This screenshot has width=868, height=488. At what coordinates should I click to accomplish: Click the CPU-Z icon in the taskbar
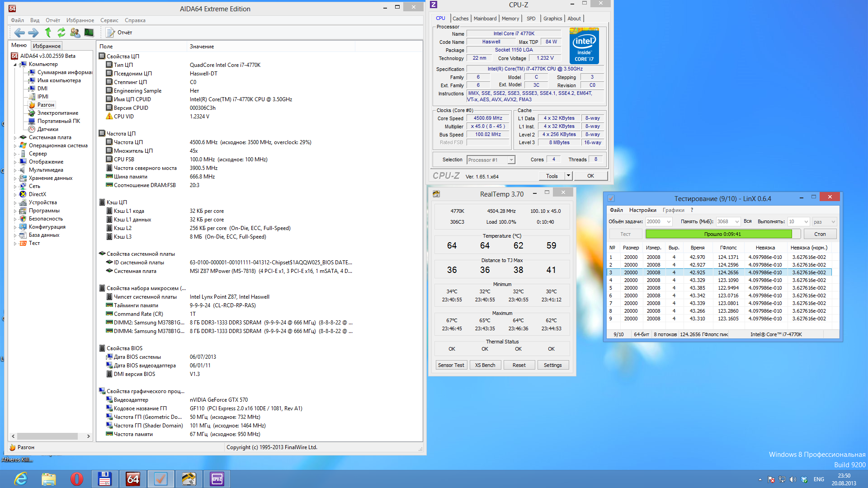coord(217,479)
